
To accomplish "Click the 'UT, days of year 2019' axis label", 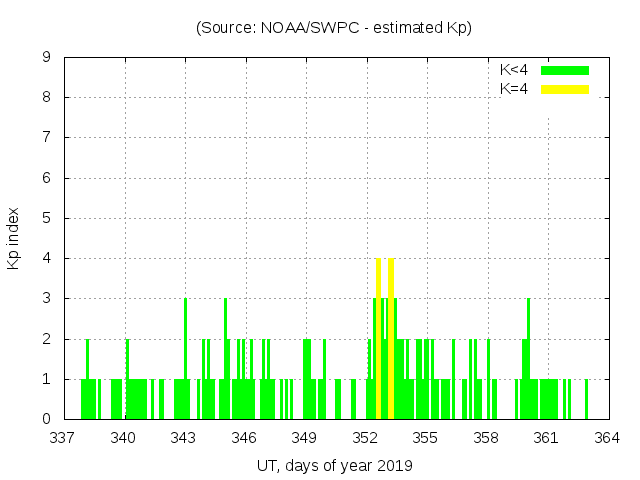I will (x=334, y=465).
